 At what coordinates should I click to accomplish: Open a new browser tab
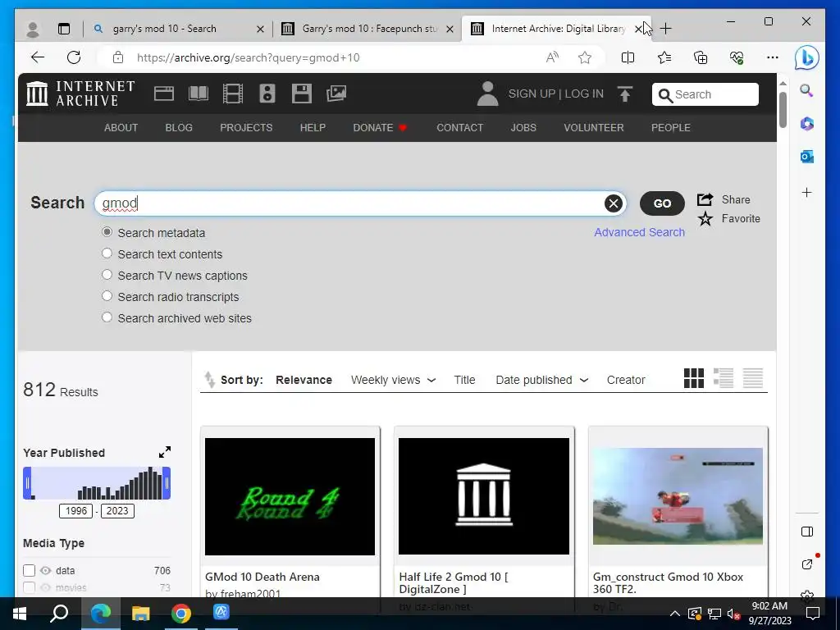pos(666,29)
